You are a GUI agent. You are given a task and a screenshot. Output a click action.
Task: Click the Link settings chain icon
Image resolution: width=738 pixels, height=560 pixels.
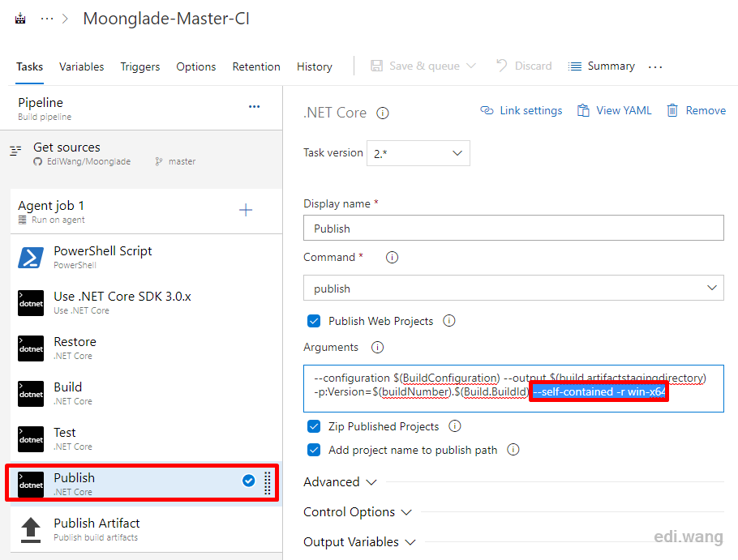[487, 110]
